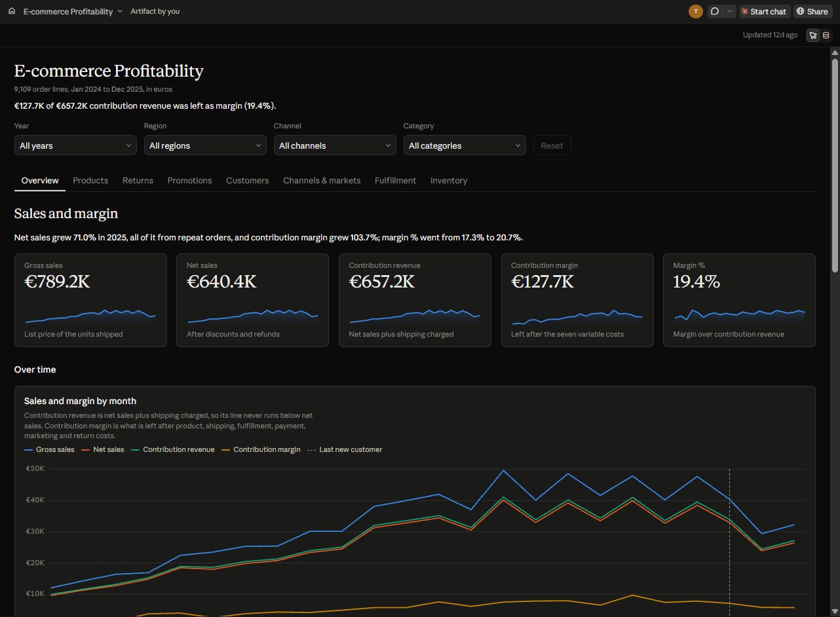The height and width of the screenshot is (617, 840).
Task: Expand the chevron beside the comment icon
Action: (x=729, y=11)
